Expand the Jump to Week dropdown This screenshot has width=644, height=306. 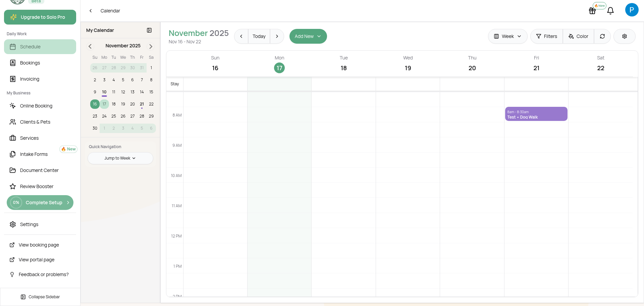pos(120,158)
